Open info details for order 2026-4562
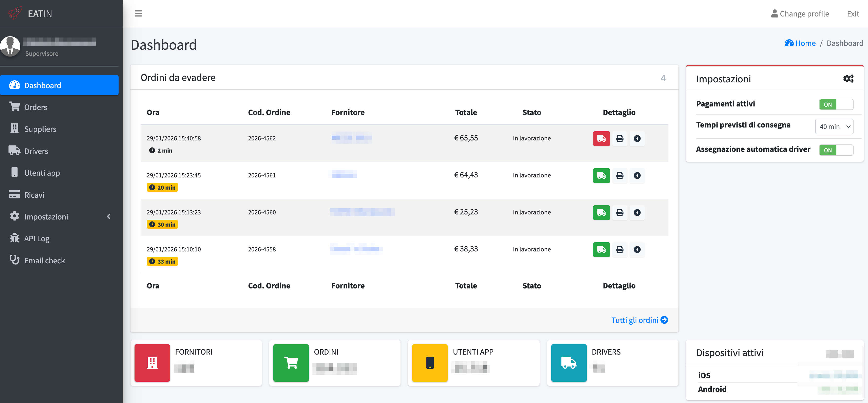 [637, 138]
